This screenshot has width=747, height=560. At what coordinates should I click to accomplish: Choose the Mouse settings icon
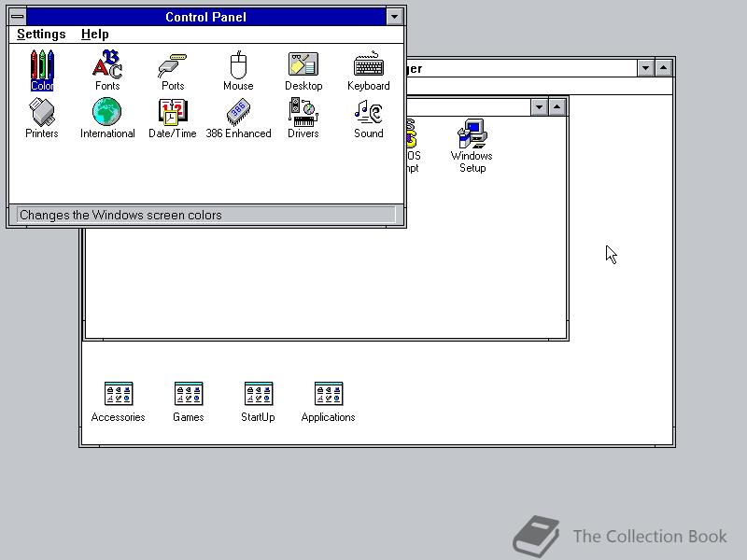238,71
